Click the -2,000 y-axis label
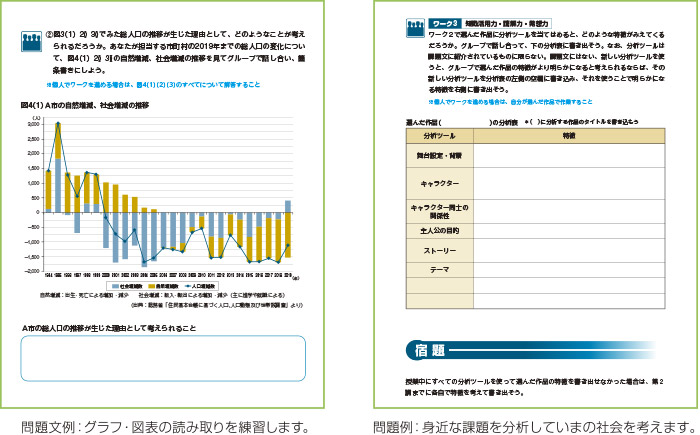The image size is (700, 435). point(33,271)
